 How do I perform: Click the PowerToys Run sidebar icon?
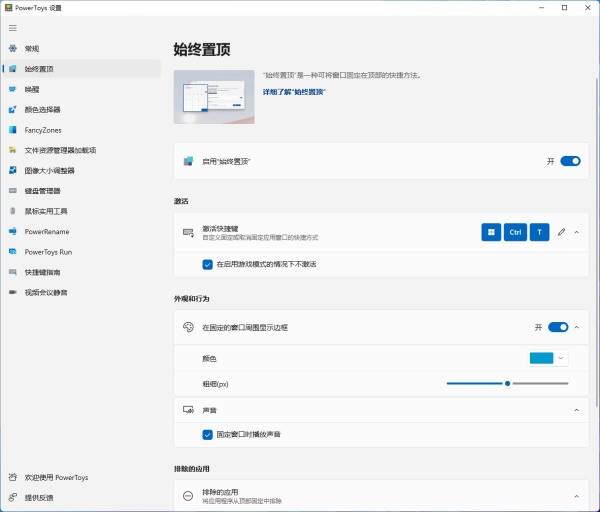[13, 252]
